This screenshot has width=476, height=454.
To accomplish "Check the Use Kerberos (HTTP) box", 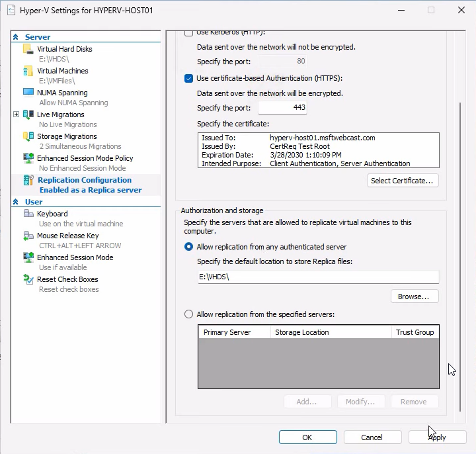I will (x=188, y=32).
